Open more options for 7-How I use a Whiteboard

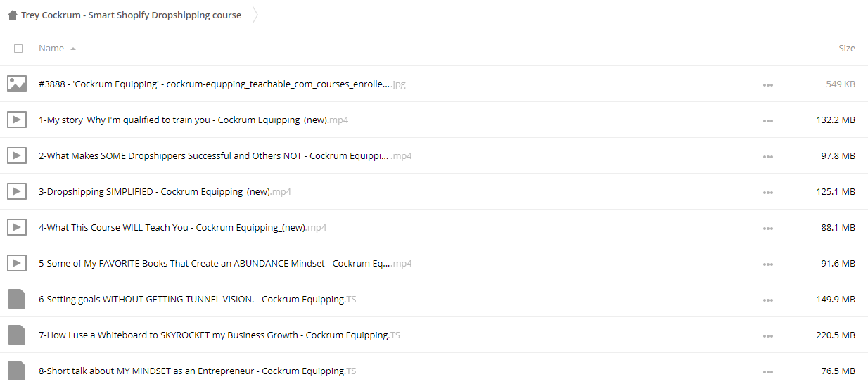pos(767,336)
